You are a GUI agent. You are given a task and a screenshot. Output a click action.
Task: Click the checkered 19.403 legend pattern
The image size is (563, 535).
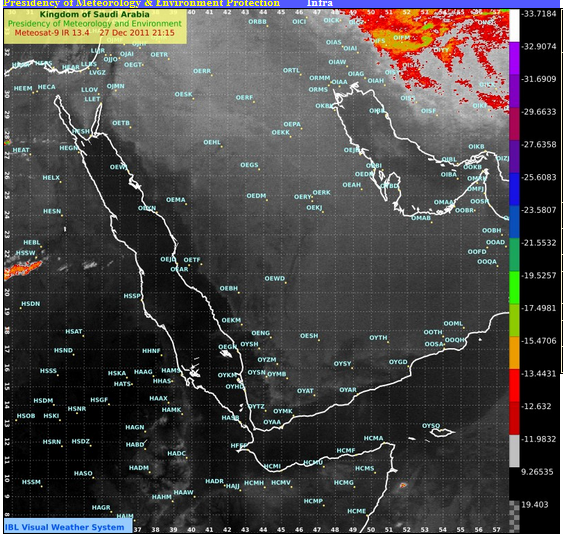(x=514, y=516)
